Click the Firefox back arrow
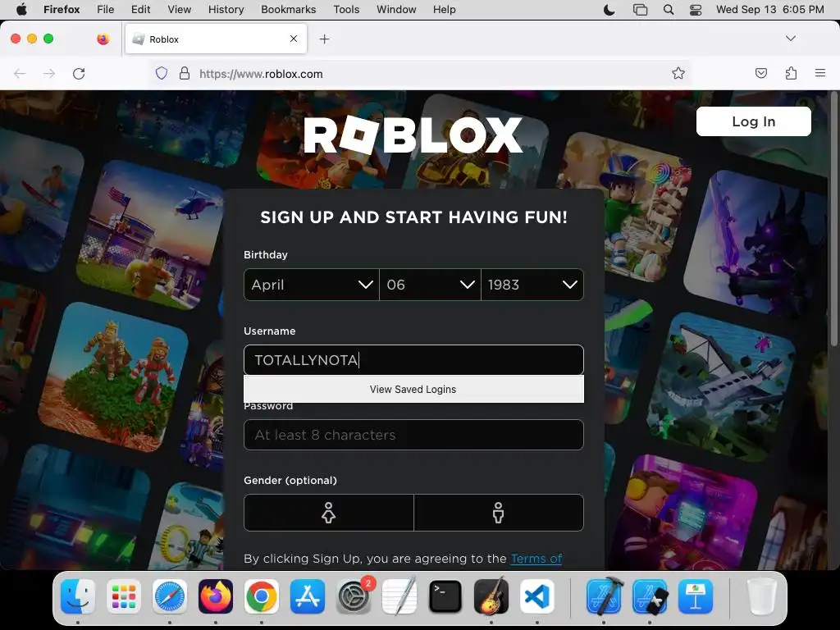 click(20, 73)
